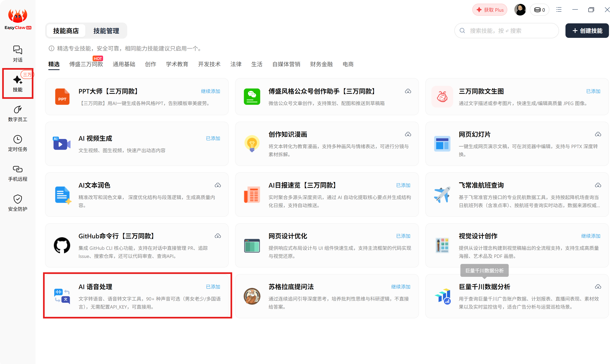Click the GitHub octocat icon
The height and width of the screenshot is (364, 616).
point(62,245)
